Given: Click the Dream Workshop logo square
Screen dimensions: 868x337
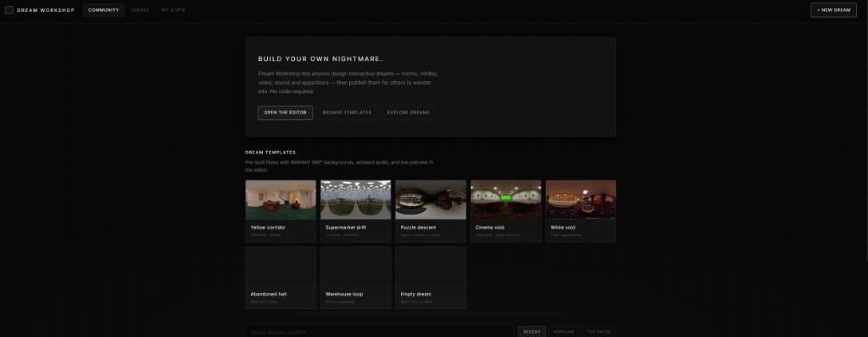Looking at the screenshot, I should (9, 10).
